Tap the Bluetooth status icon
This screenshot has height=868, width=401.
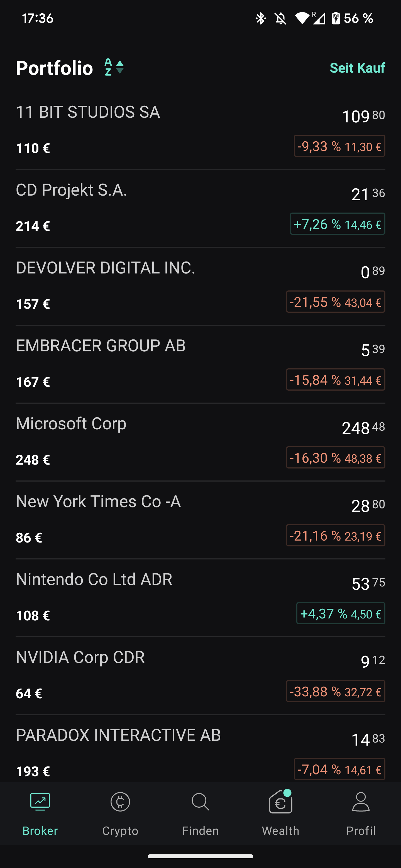tap(260, 18)
